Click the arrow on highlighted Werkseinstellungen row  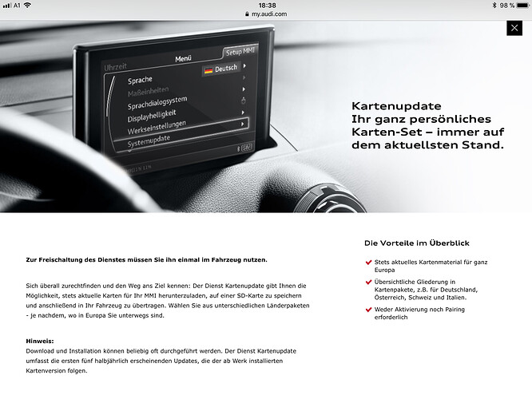pos(242,124)
